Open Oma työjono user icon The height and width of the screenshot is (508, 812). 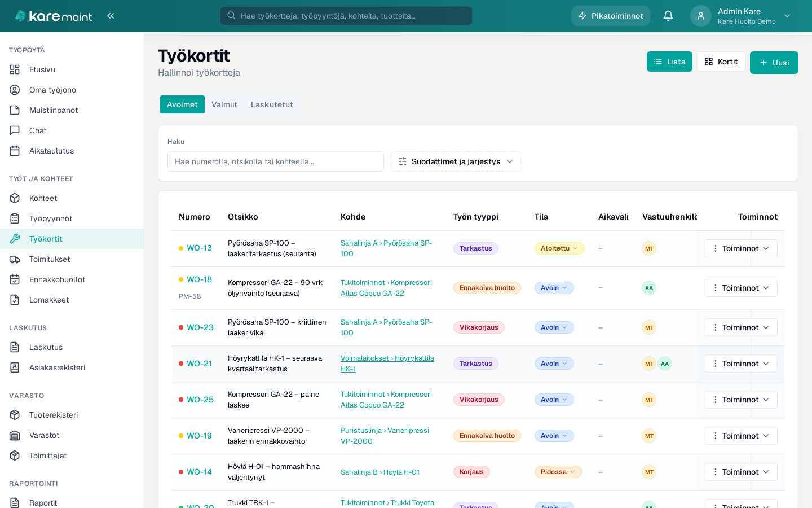click(15, 90)
